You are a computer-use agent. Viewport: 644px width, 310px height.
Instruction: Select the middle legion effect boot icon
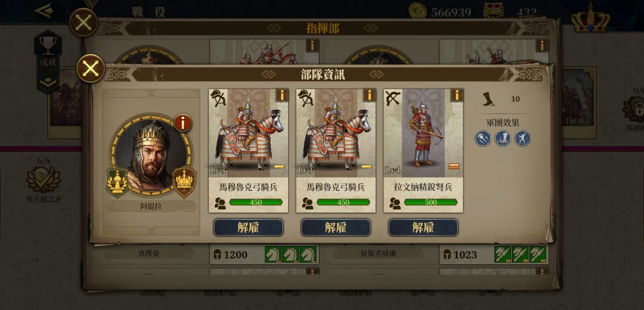[503, 138]
